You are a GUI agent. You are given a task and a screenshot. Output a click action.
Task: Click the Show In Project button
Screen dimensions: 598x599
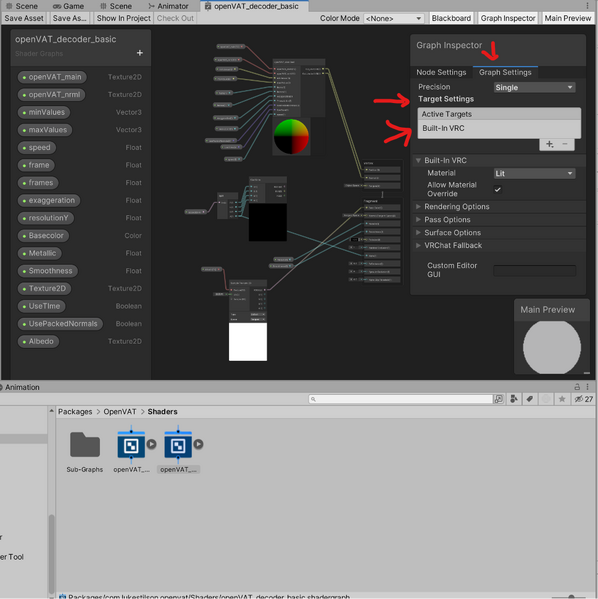pyautogui.click(x=123, y=18)
